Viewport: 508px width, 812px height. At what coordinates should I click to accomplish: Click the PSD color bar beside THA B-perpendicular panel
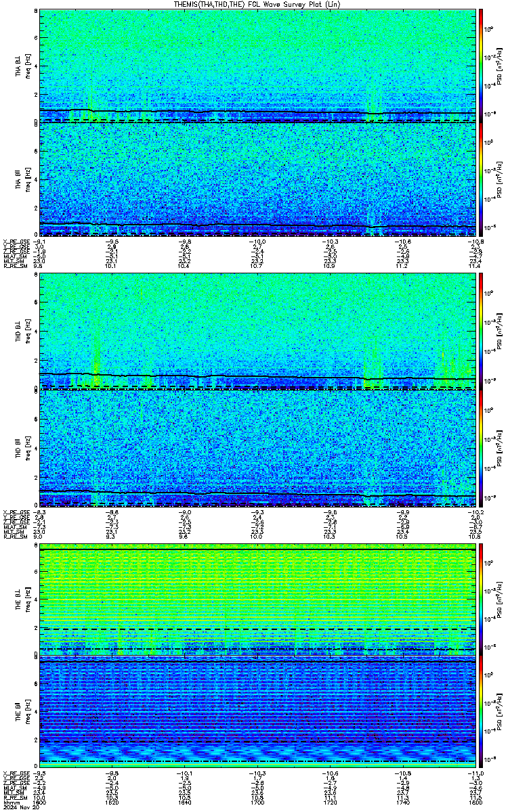click(x=481, y=66)
